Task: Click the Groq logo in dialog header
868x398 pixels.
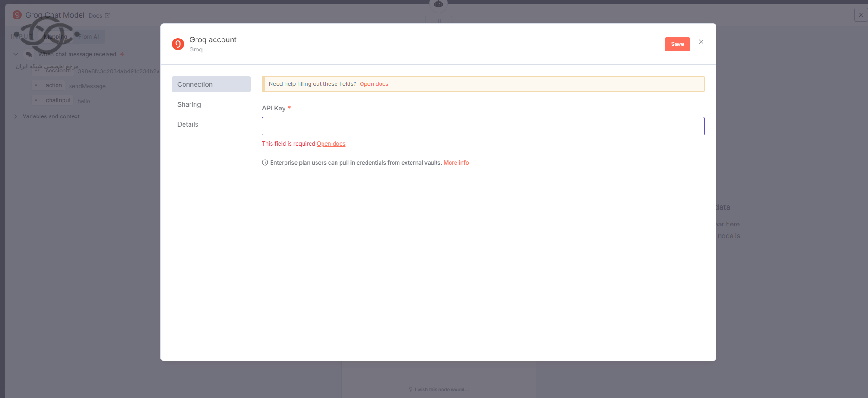Action: click(178, 44)
